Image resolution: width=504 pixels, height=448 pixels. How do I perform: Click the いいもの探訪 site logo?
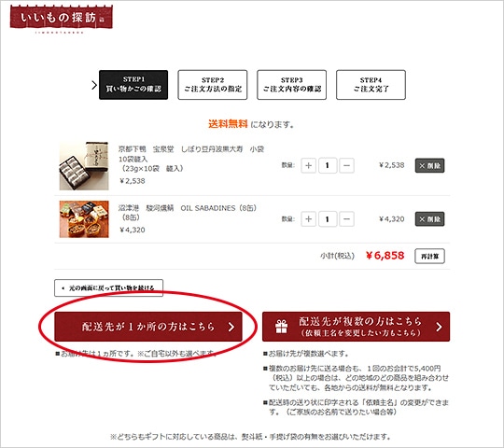pyautogui.click(x=62, y=19)
